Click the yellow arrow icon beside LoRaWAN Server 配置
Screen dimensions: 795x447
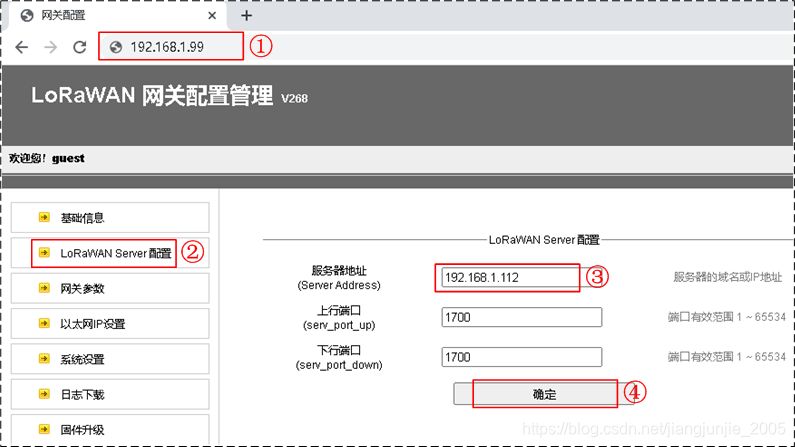[x=44, y=252]
